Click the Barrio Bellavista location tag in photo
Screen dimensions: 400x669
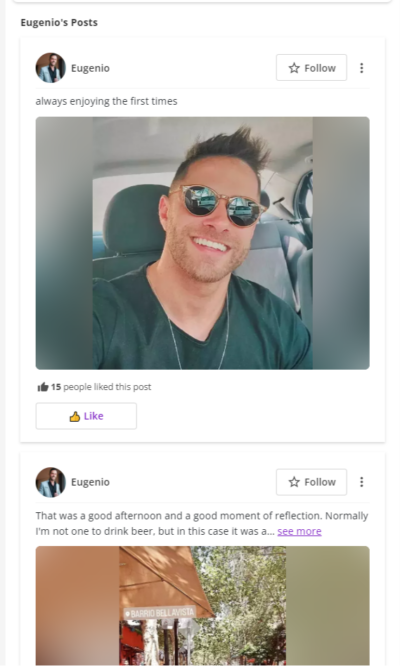point(159,613)
